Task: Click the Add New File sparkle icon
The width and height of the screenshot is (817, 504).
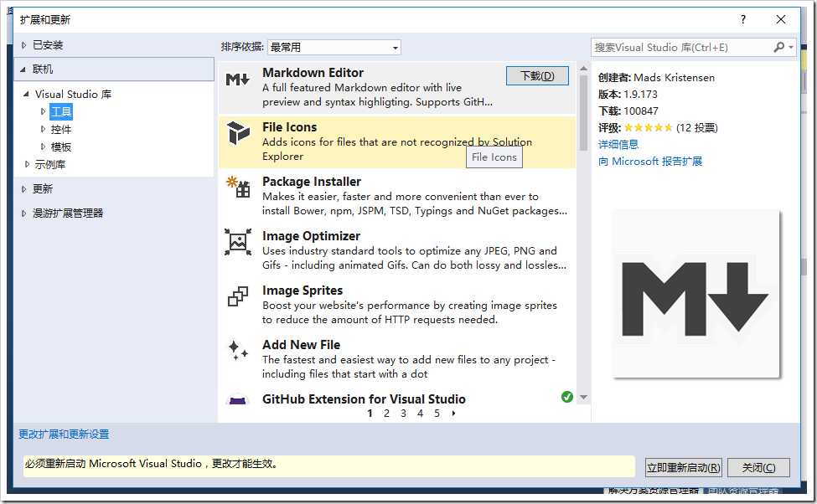Action: click(238, 350)
